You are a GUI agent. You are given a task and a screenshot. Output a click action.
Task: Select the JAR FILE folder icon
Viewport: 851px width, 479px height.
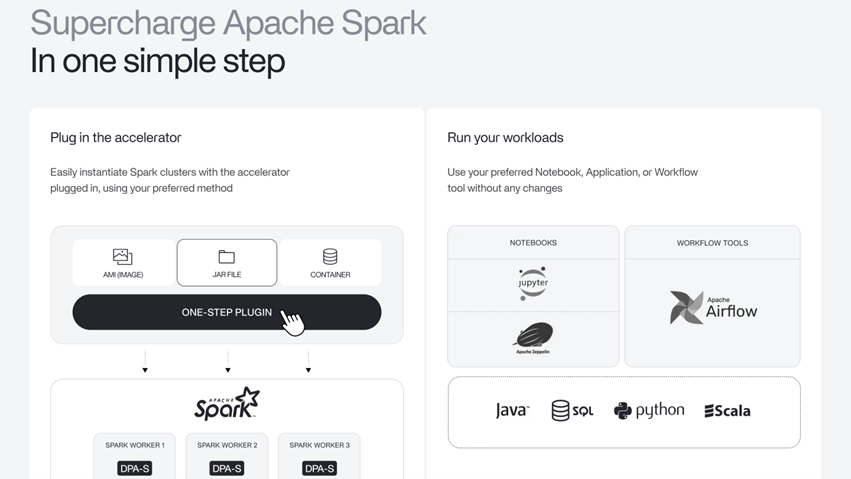pos(227,257)
